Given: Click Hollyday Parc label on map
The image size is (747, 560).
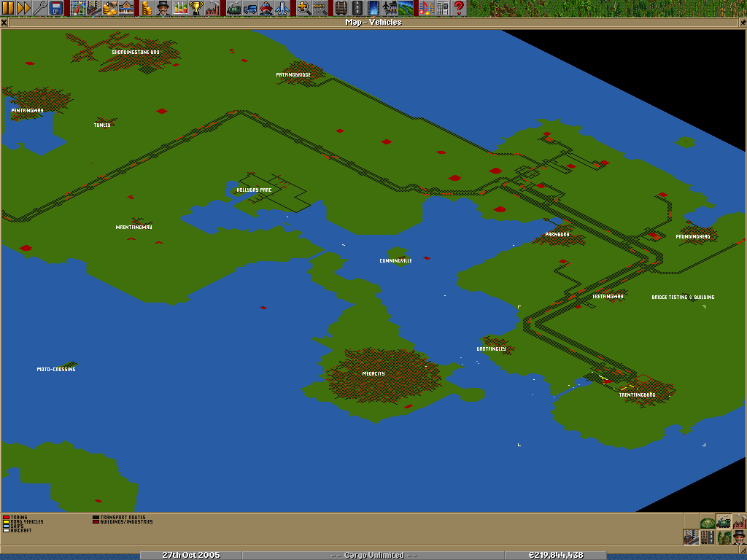Looking at the screenshot, I should [x=254, y=190].
